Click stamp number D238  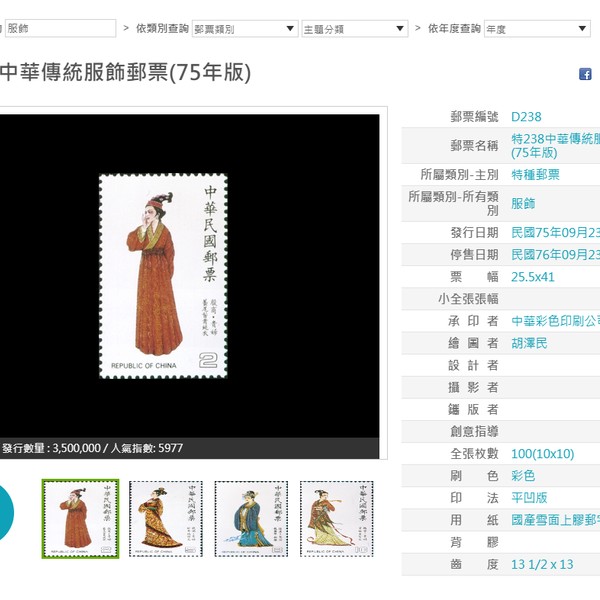click(x=526, y=117)
